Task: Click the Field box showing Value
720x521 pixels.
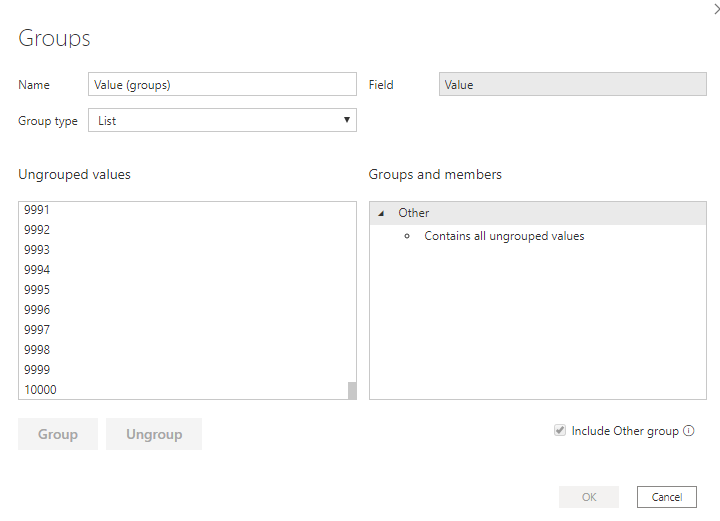Action: [573, 84]
